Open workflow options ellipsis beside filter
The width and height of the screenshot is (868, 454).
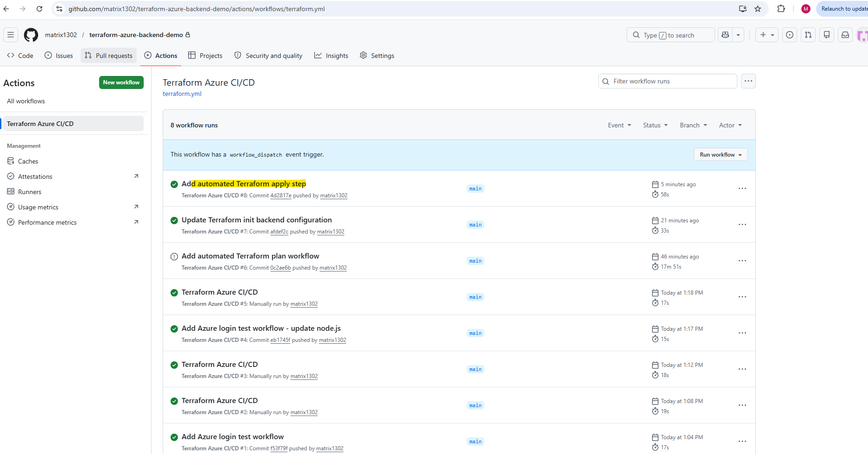tap(748, 81)
